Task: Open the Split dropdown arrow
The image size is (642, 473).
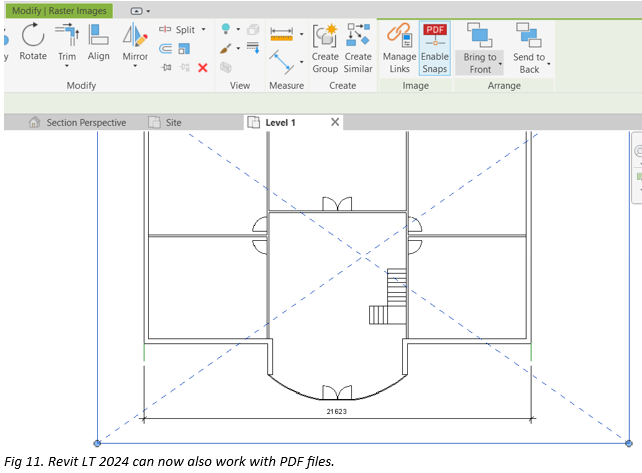Action: coord(203,29)
